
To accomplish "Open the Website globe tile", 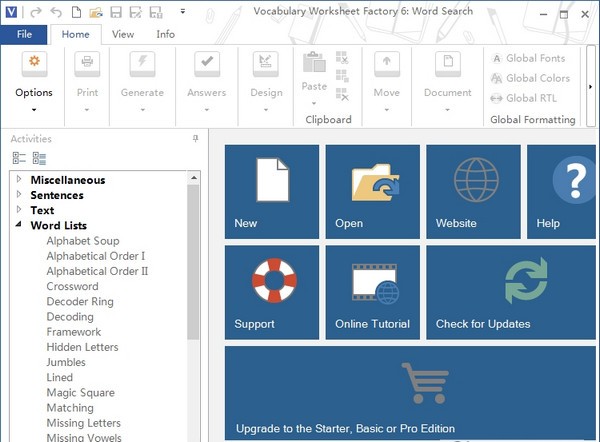I will 473,191.
